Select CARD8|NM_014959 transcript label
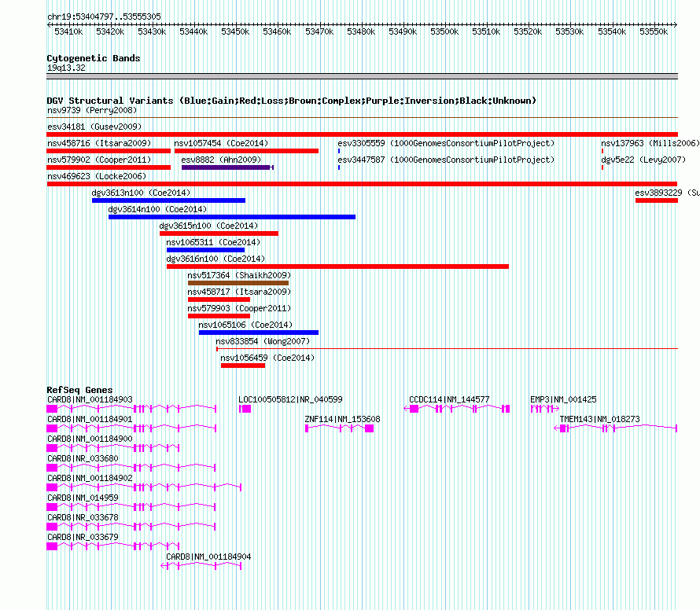The width and height of the screenshot is (700, 610). [83, 498]
